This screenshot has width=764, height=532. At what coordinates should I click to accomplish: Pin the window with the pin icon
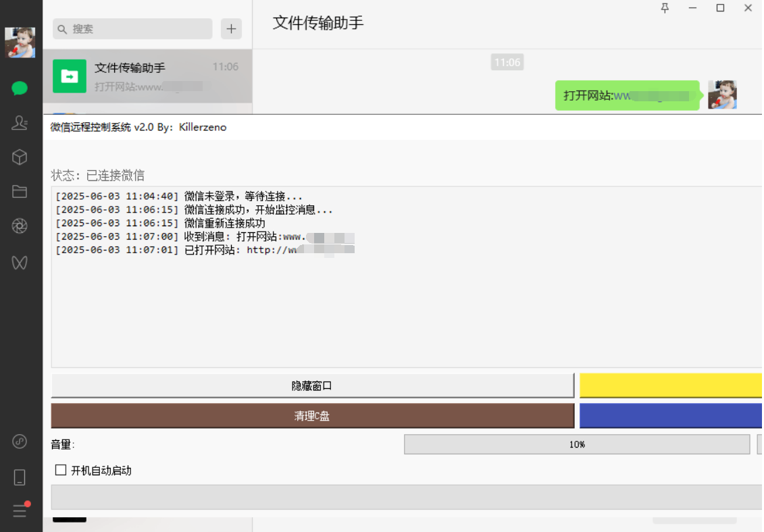(665, 8)
